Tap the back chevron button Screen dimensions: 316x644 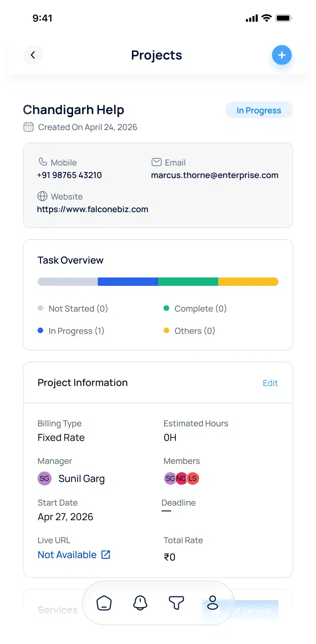coord(33,55)
